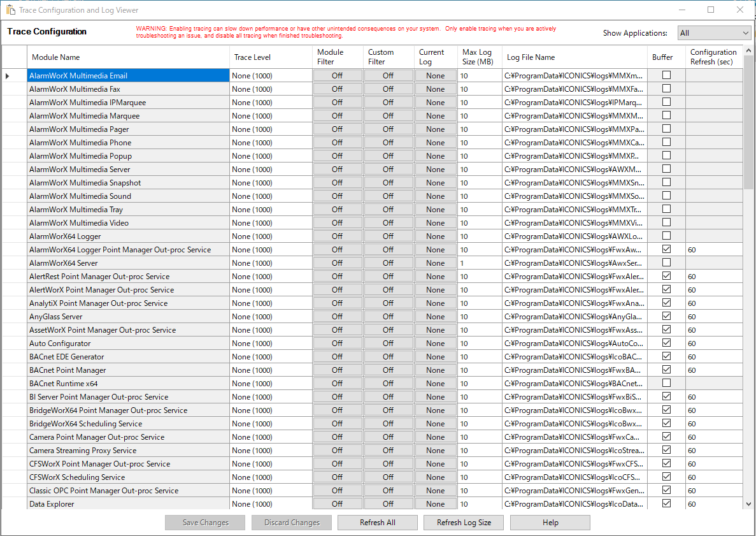This screenshot has width=756, height=536.
Task: Open Trace Level for AlarmWorX64 Server
Action: (x=271, y=263)
